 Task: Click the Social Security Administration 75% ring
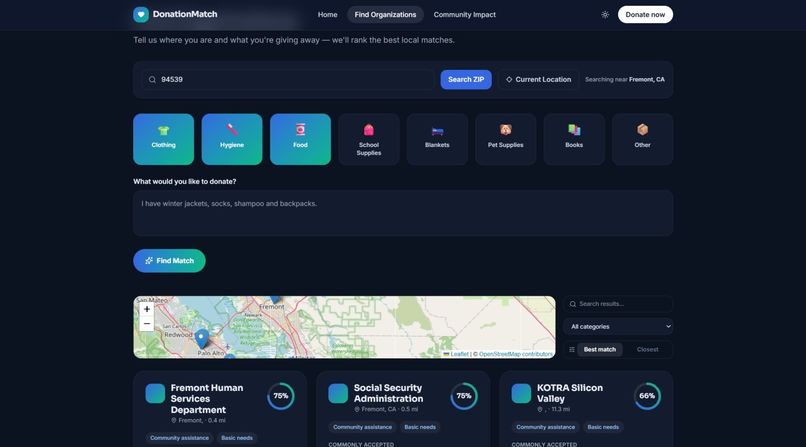pos(464,396)
